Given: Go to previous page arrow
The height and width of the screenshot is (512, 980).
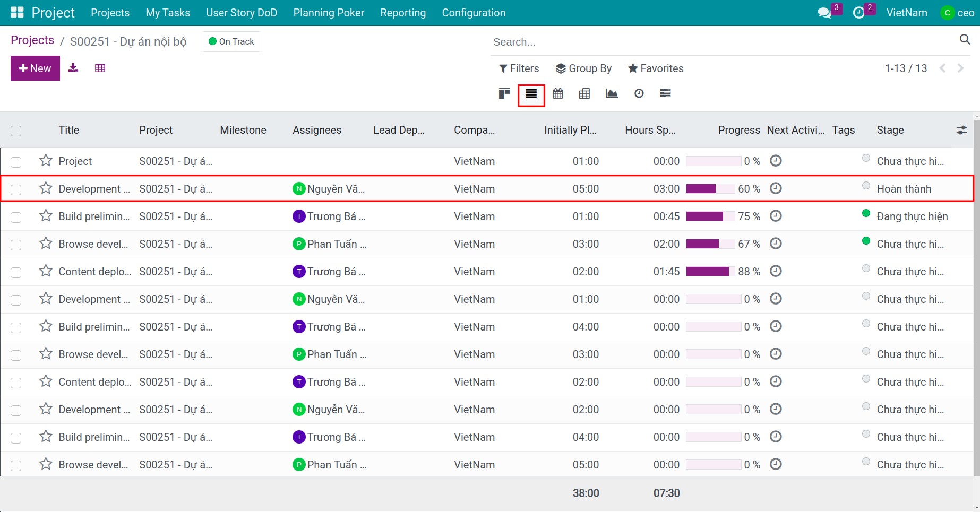Looking at the screenshot, I should click(x=943, y=68).
